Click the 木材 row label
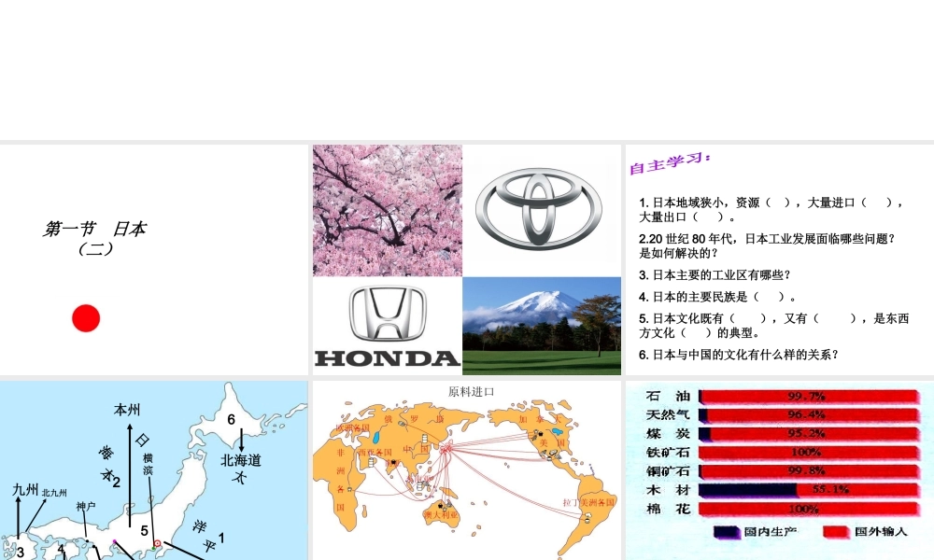The height and width of the screenshot is (560, 934). click(668, 490)
